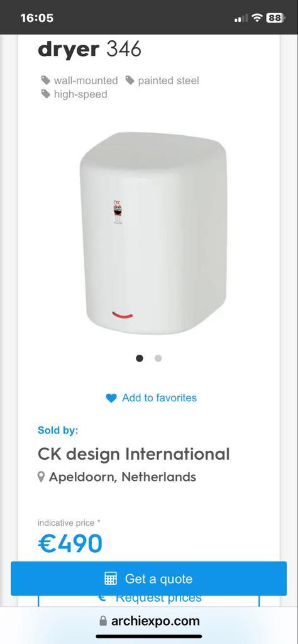The height and width of the screenshot is (644, 298).
Task: Switch to the second carousel image dot
Action: coord(158,358)
